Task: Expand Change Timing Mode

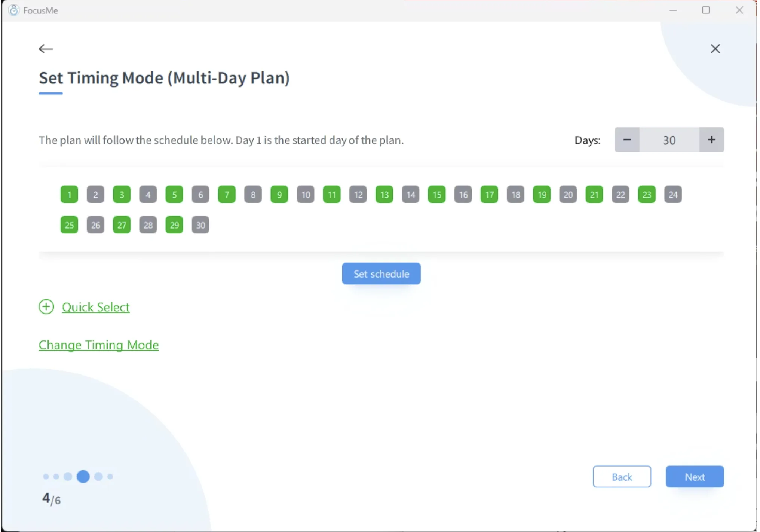Action: click(98, 345)
